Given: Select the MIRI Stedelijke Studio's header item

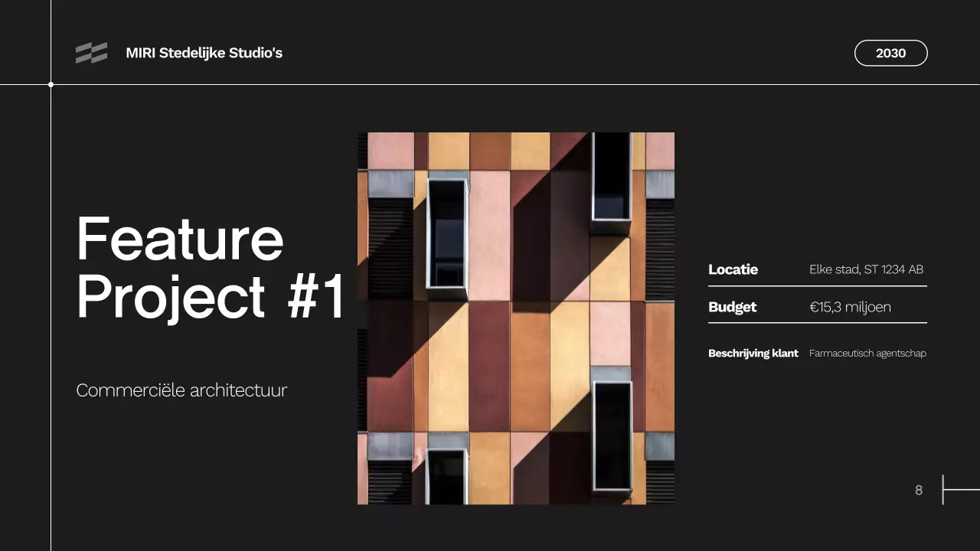Looking at the screenshot, I should tap(204, 53).
